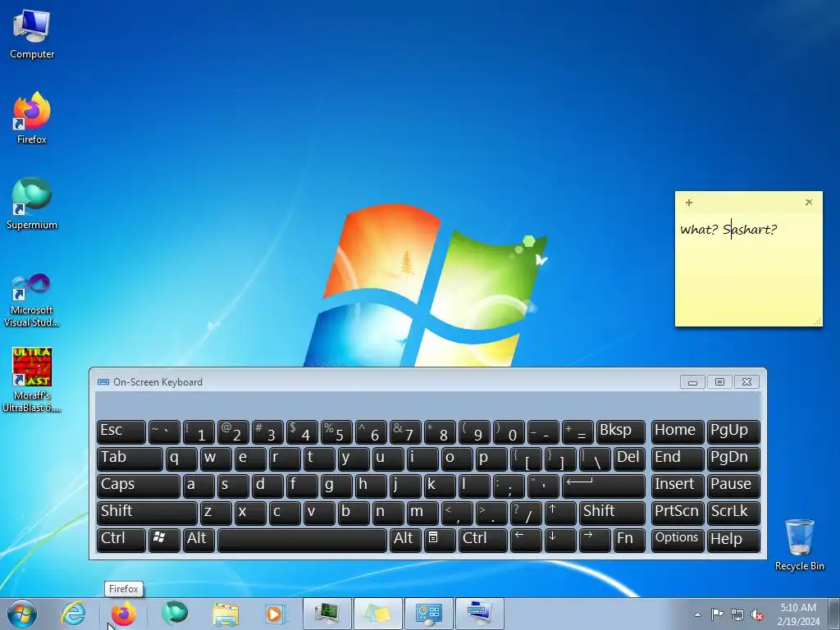This screenshot has width=840, height=630.
Task: Open Windows Media Player from the taskbar
Action: [x=276, y=614]
